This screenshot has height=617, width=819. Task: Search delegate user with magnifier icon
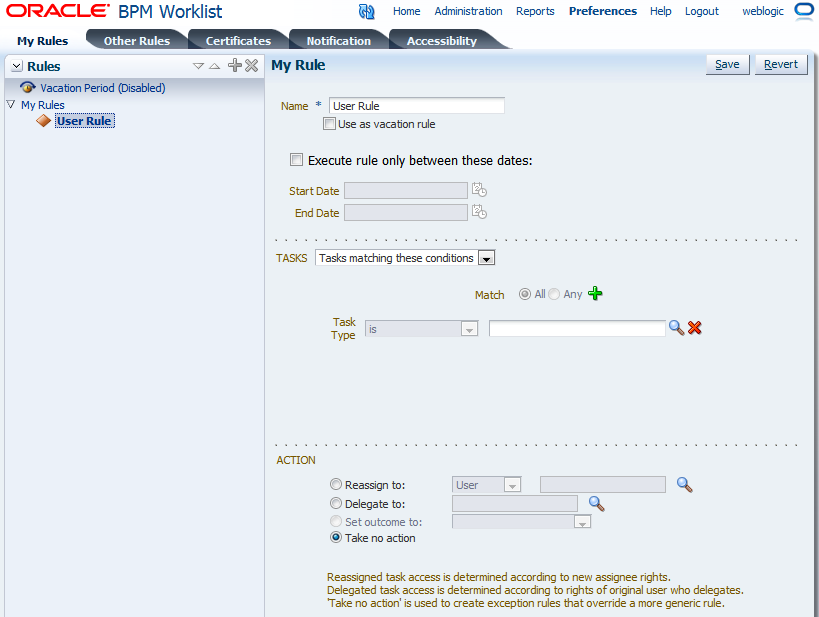596,504
